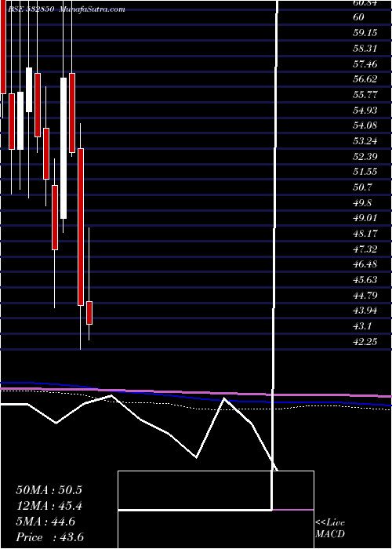Click the 47.32 price level label
The width and height of the screenshot is (392, 549).
pyautogui.click(x=365, y=249)
